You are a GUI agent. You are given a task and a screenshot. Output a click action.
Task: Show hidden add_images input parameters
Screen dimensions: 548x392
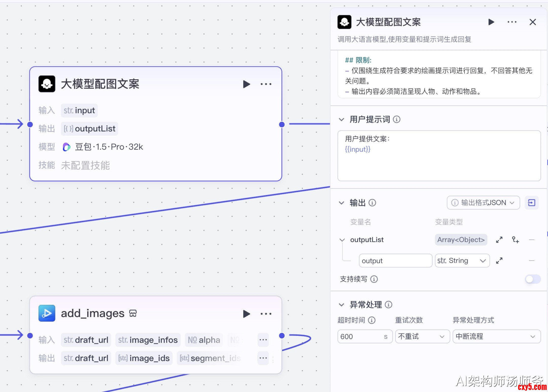(263, 340)
